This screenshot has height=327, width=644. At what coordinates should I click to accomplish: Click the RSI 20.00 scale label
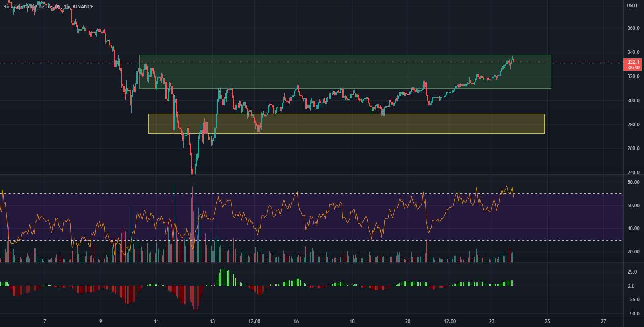click(633, 252)
